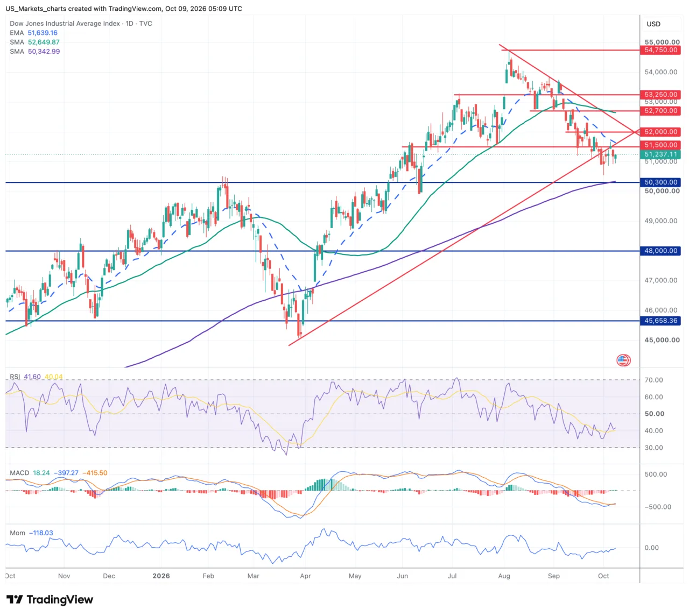Click the Nov label on time axis
This screenshot has width=689, height=616.
point(64,576)
